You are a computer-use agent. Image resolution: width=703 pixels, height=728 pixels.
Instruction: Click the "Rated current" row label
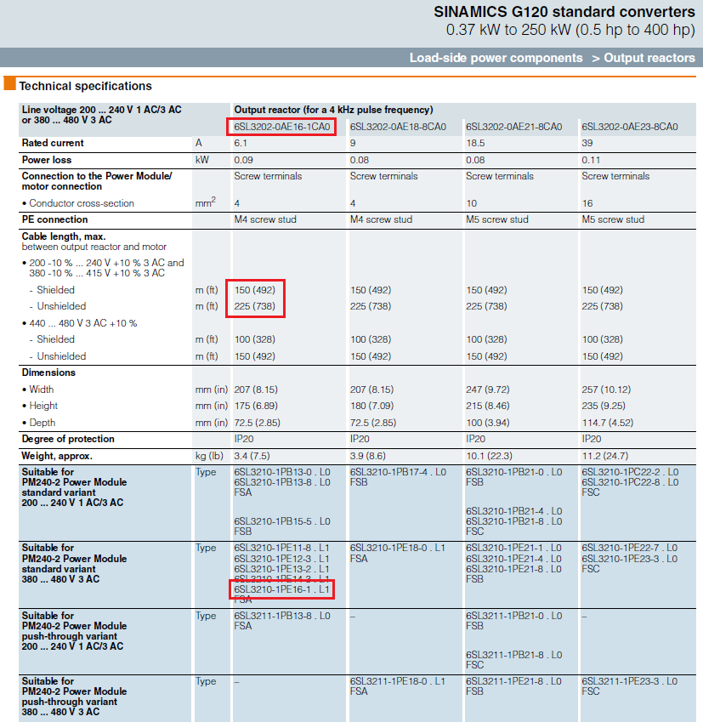(x=53, y=143)
